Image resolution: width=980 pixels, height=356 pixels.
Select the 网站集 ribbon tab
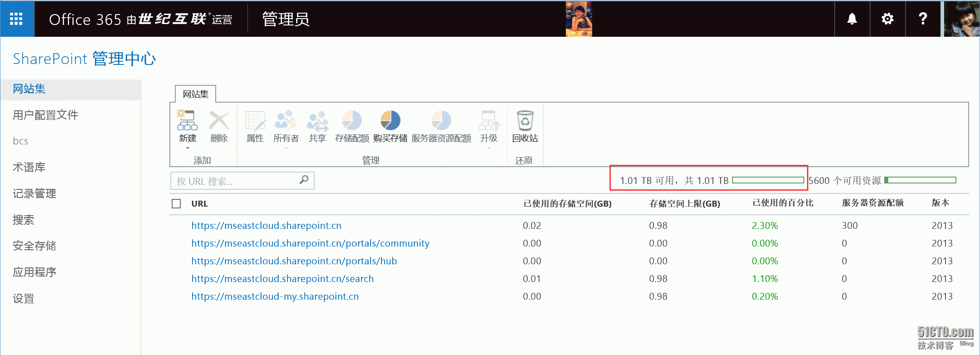tap(195, 94)
